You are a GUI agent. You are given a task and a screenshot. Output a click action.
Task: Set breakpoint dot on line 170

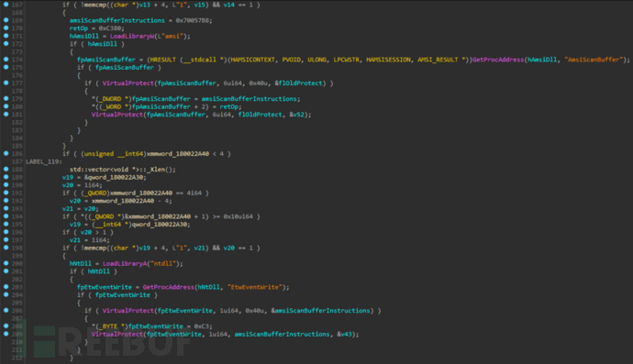click(x=6, y=28)
